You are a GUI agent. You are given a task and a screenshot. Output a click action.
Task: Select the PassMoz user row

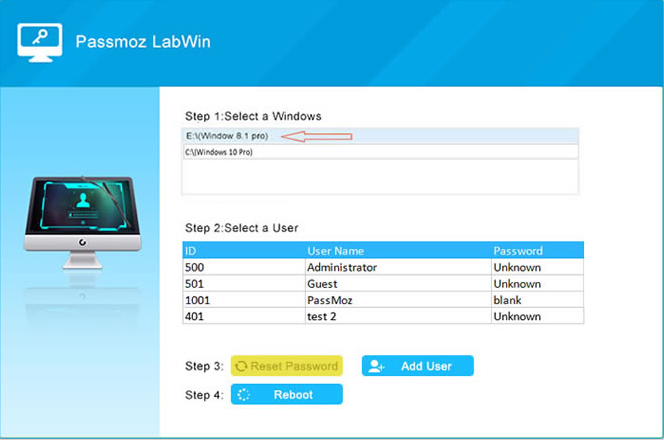pyautogui.click(x=383, y=300)
